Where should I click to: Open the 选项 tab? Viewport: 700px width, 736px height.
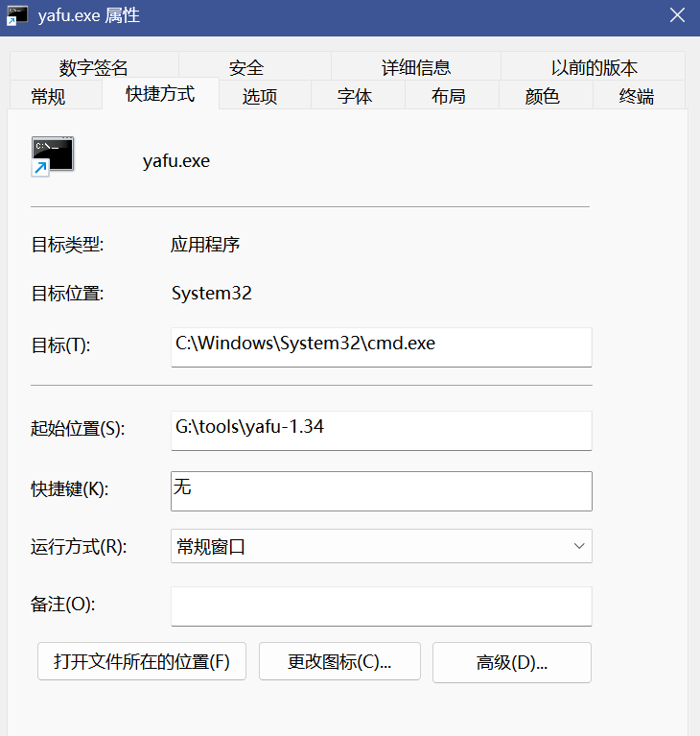pos(260,96)
